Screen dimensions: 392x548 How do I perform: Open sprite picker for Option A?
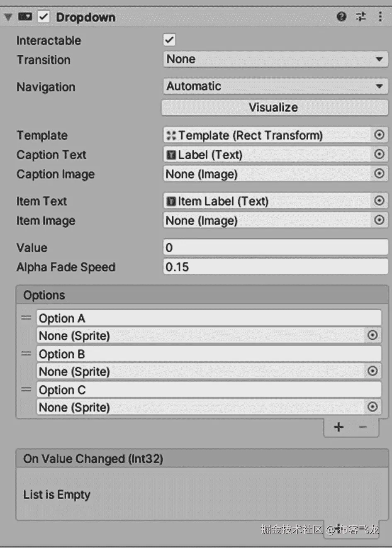373,335
